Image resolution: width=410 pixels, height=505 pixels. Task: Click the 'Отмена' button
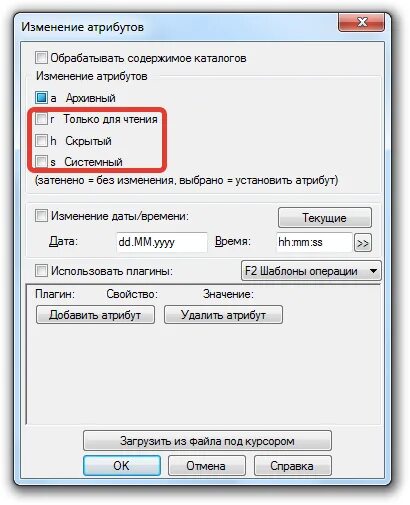click(x=207, y=466)
